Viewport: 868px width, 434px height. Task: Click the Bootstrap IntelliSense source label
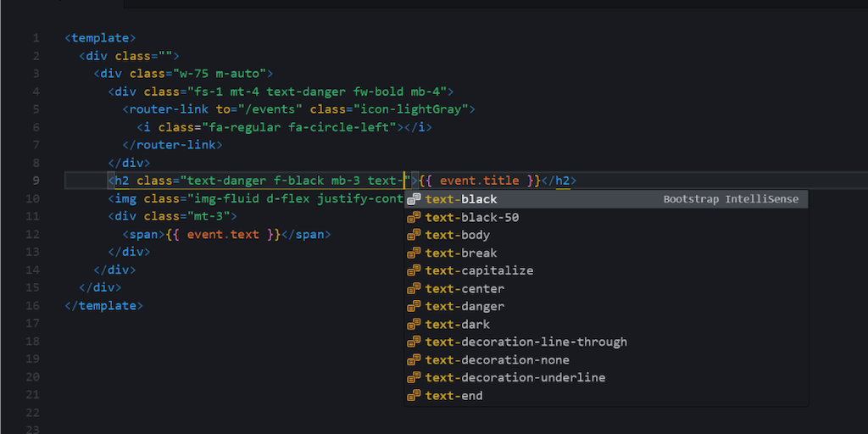[x=731, y=199]
